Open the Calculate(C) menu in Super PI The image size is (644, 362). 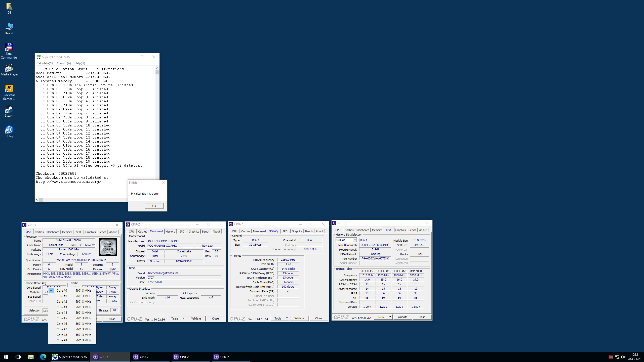pyautogui.click(x=45, y=63)
